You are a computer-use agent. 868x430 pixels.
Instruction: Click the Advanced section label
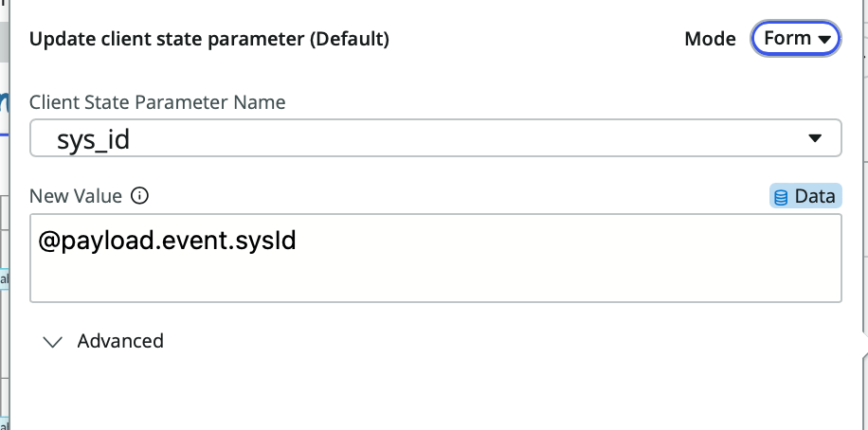pyautogui.click(x=120, y=341)
